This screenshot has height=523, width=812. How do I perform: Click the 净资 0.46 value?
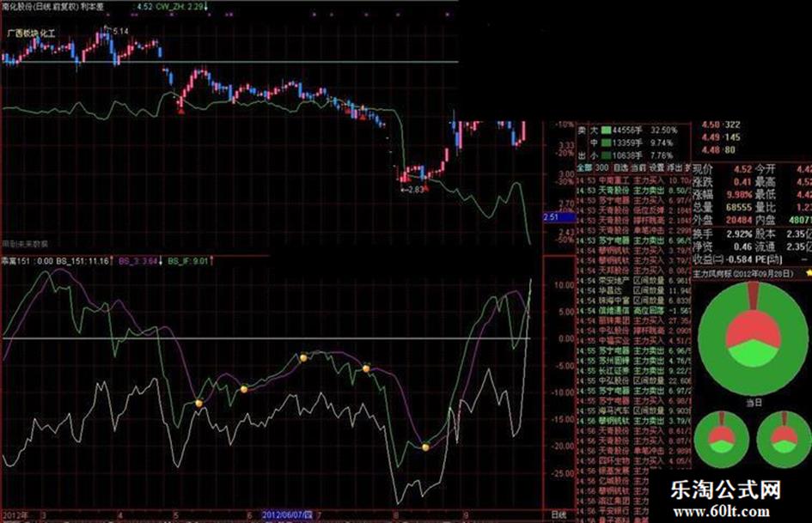742,246
